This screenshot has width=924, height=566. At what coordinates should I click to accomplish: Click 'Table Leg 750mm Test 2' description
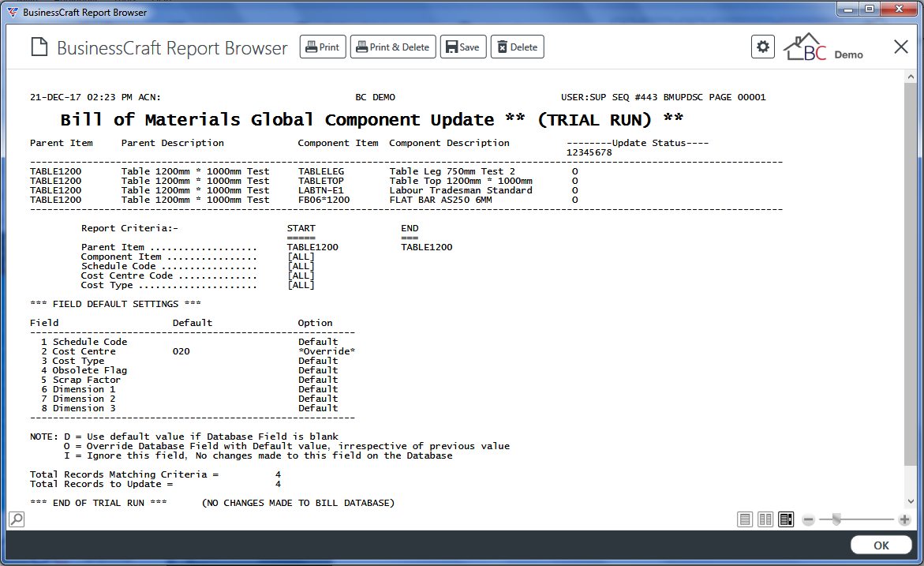[x=452, y=171]
